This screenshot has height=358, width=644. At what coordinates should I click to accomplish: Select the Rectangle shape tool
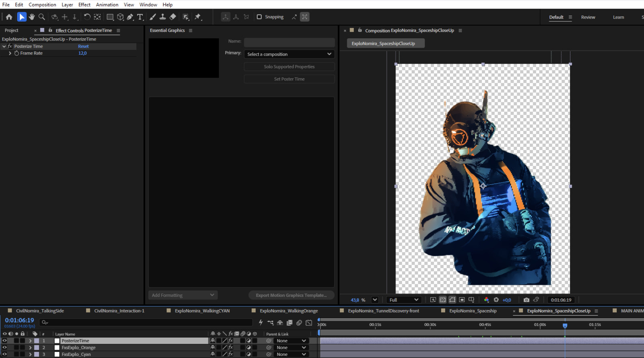pyautogui.click(x=110, y=17)
